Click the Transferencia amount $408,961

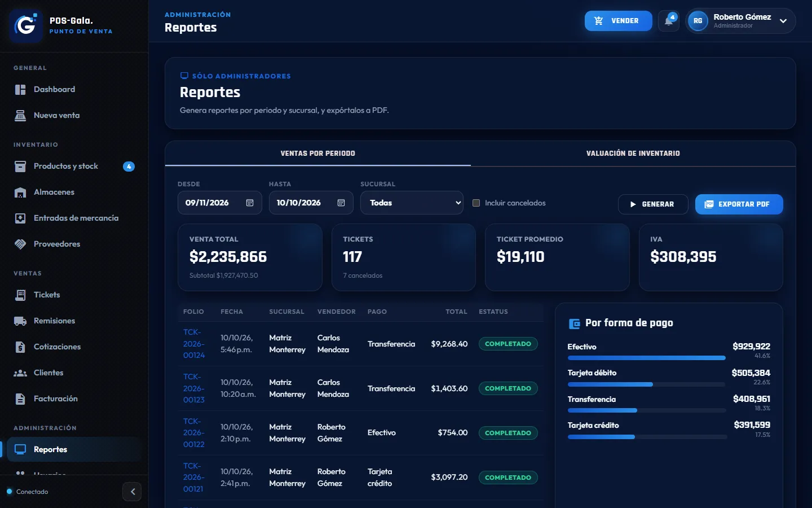752,399
